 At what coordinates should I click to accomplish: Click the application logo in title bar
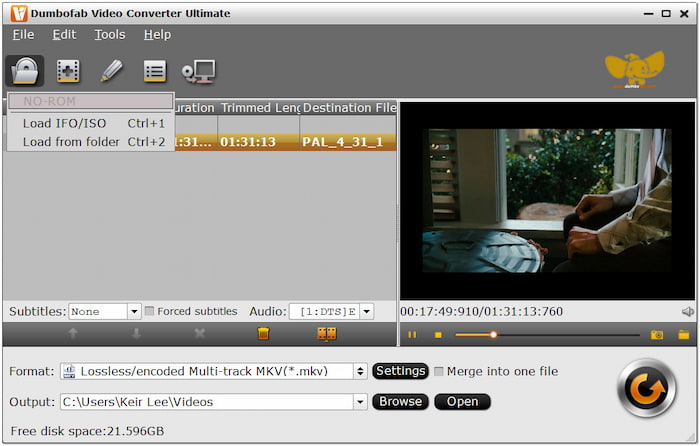(x=19, y=14)
